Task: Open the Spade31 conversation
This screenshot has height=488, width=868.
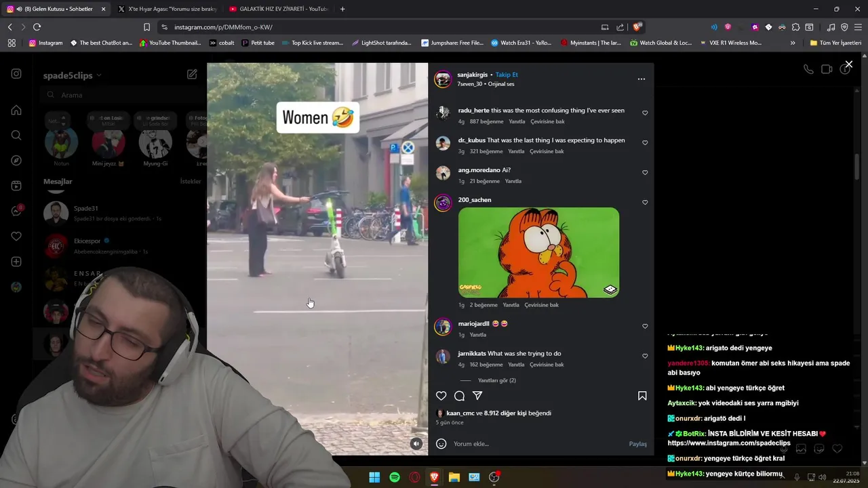Action: [119, 213]
